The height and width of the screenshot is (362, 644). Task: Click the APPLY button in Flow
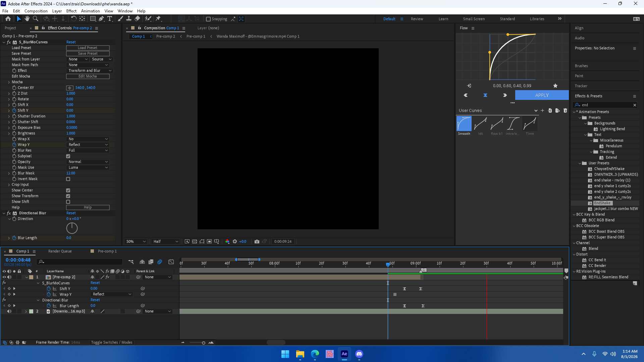click(542, 95)
